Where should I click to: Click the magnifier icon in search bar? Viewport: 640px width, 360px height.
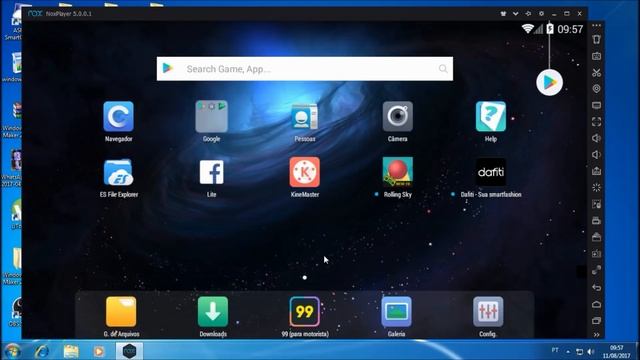pos(443,69)
